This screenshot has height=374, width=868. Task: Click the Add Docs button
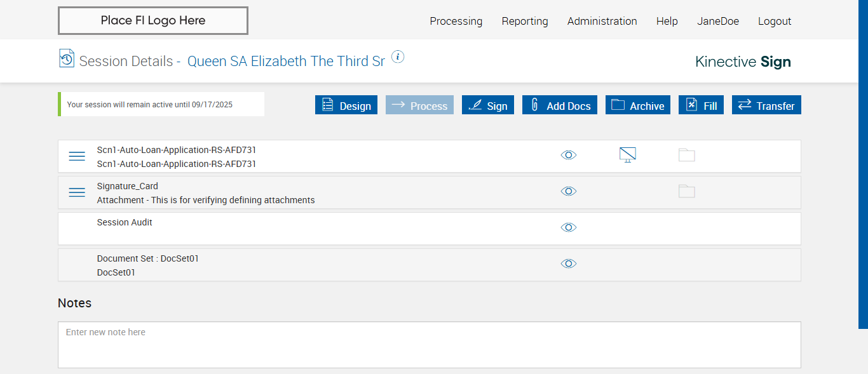coord(560,105)
